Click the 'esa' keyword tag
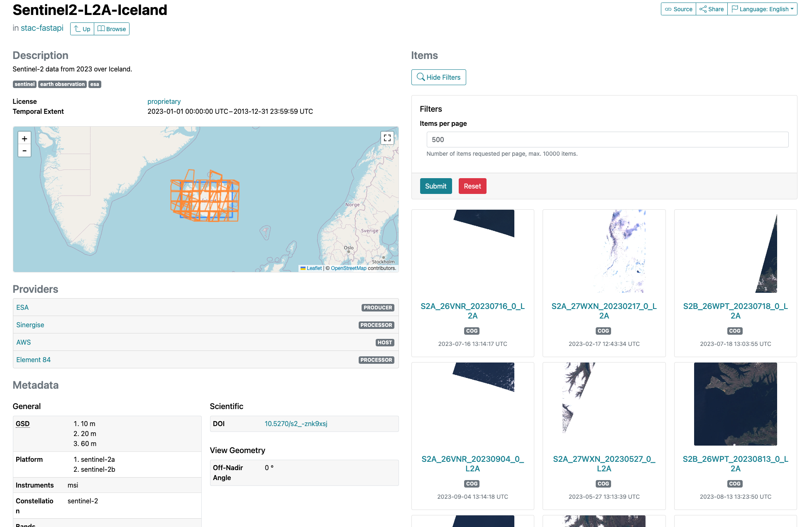The image size is (812, 527). click(x=95, y=84)
